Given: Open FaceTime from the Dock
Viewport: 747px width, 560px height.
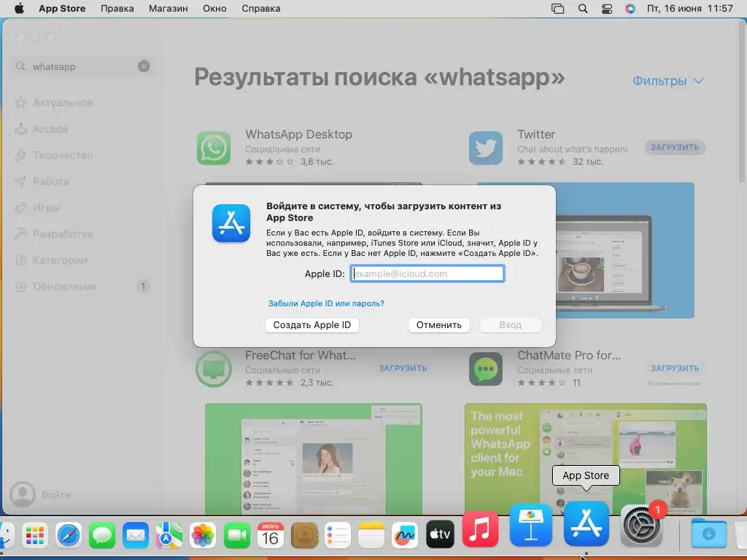Looking at the screenshot, I should pyautogui.click(x=237, y=534).
